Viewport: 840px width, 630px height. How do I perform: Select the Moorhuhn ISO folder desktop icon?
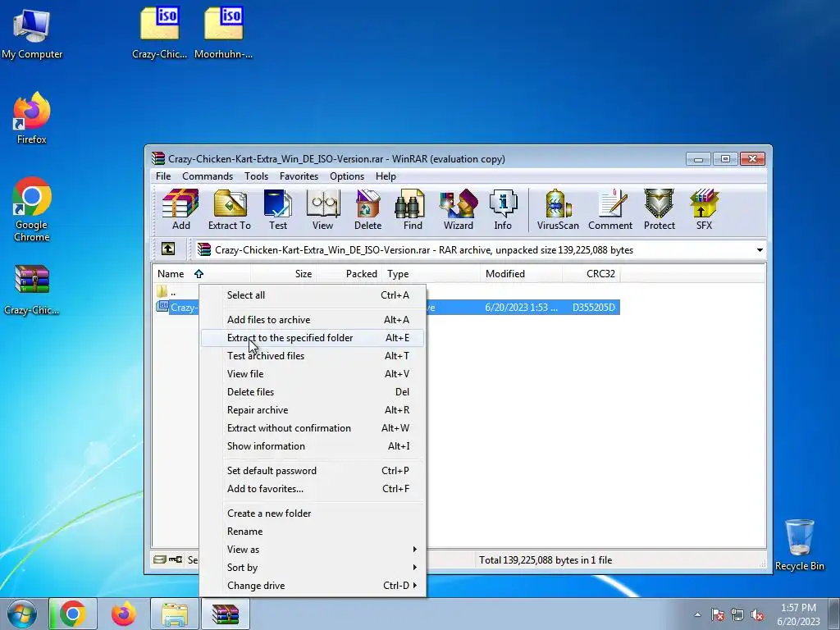point(223,32)
